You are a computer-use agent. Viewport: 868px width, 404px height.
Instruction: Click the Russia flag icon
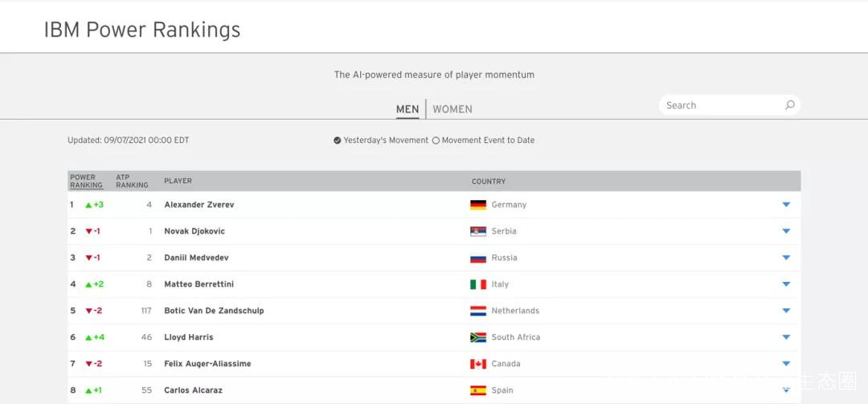pos(478,258)
